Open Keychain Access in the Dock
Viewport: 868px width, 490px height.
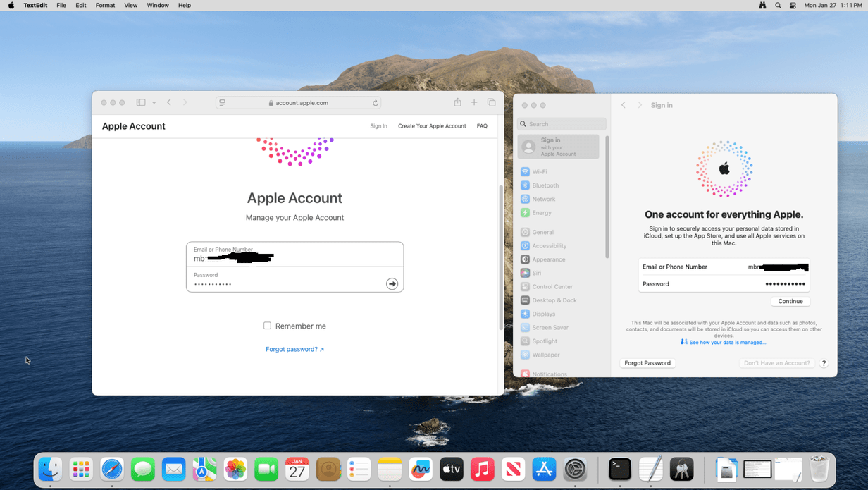coord(682,469)
